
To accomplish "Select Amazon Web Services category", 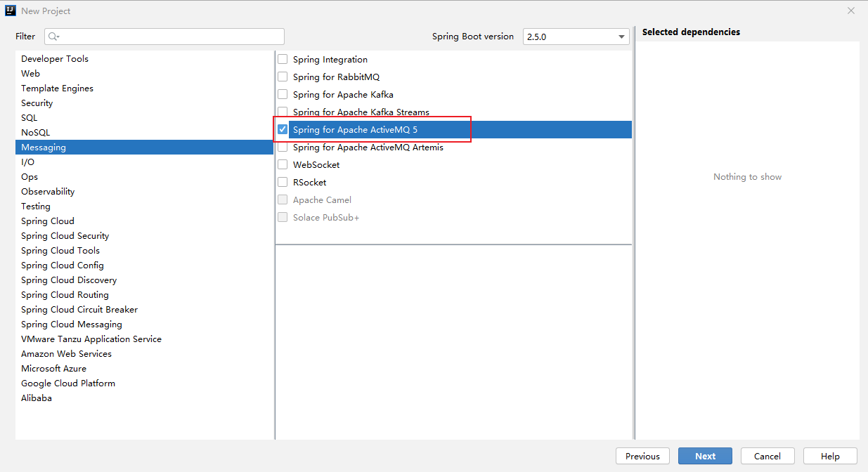I will 144,354.
